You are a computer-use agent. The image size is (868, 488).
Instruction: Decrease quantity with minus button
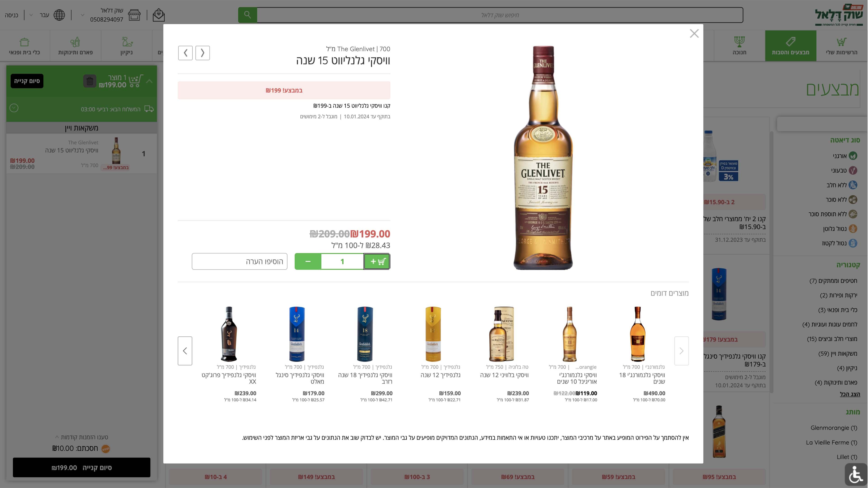(308, 261)
